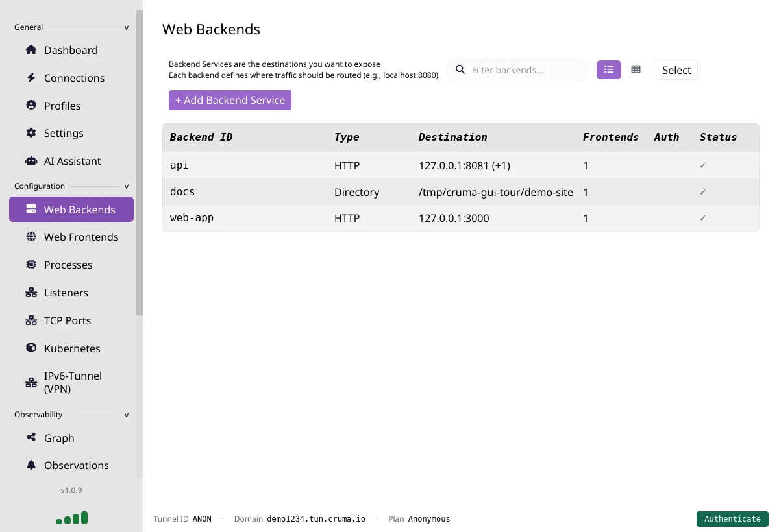The image size is (779, 532).
Task: Switch to list view layout
Action: pos(609,69)
